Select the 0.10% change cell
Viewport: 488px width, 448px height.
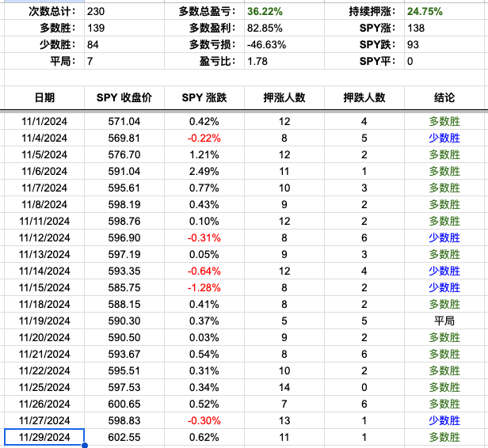[x=204, y=221]
